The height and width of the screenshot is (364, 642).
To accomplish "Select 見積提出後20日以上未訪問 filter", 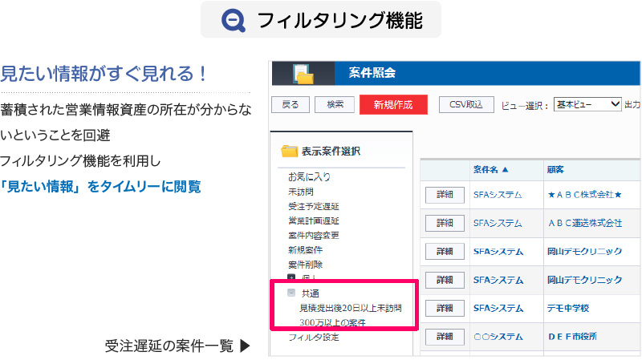I will coord(350,308).
